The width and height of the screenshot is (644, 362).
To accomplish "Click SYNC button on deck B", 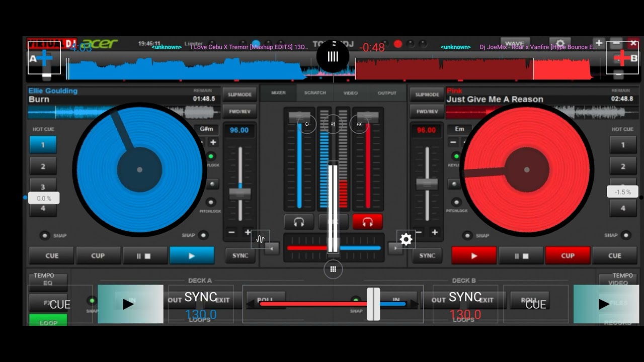I will [x=427, y=255].
